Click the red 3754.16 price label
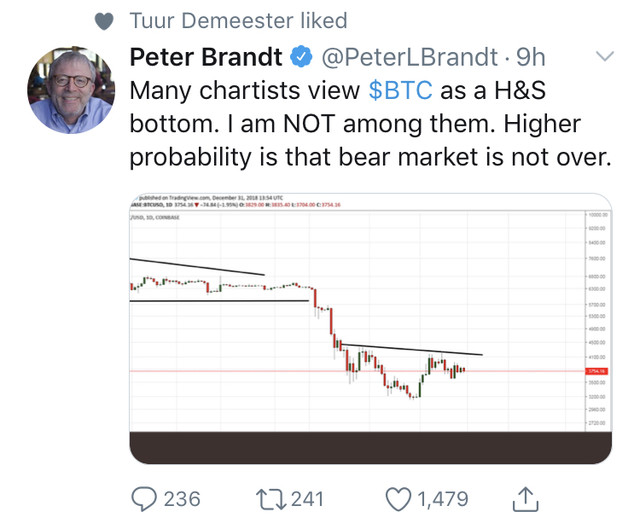The width and height of the screenshot is (640, 529). point(597,371)
